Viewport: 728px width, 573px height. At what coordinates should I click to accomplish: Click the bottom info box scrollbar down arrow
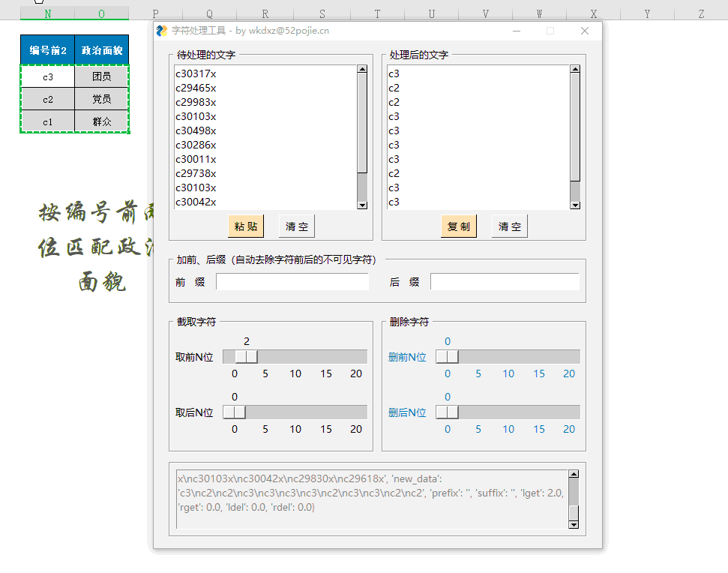pos(574,523)
